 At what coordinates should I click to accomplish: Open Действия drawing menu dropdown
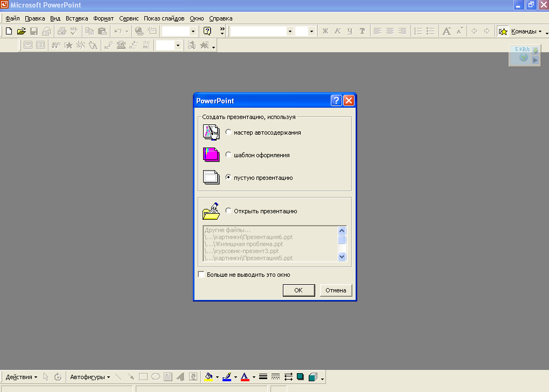tap(22, 377)
